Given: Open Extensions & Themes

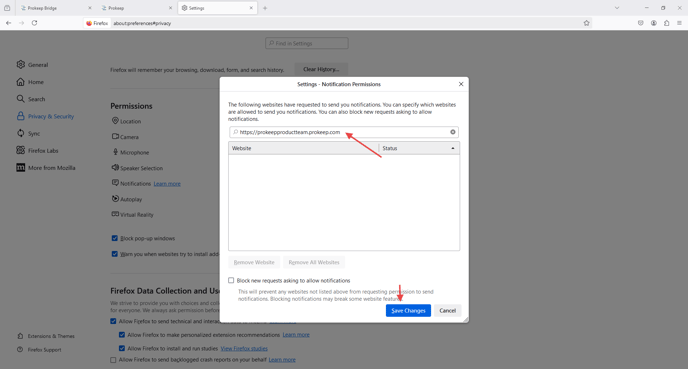Looking at the screenshot, I should pos(46,336).
